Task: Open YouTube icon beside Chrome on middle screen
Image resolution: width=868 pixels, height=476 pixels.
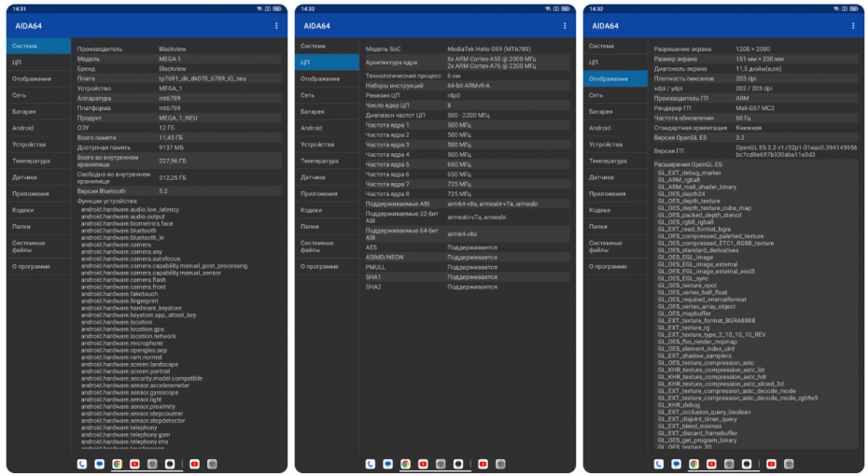Action: (423, 464)
